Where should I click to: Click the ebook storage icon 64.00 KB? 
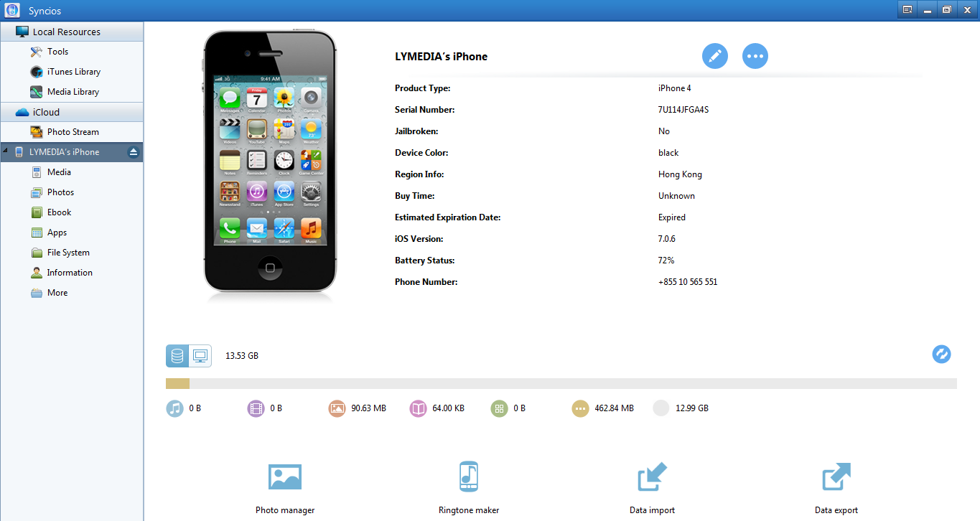[x=418, y=408]
